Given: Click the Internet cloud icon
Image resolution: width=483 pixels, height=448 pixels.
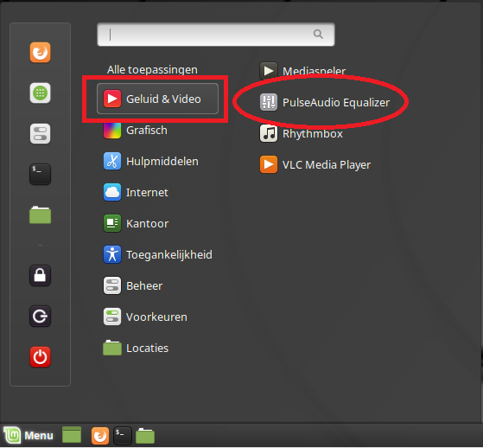Looking at the screenshot, I should click(x=112, y=192).
